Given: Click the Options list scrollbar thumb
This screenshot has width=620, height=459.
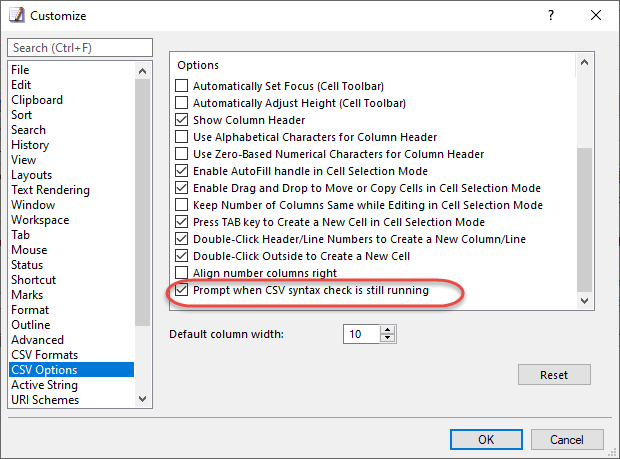Looking at the screenshot, I should click(x=584, y=219).
